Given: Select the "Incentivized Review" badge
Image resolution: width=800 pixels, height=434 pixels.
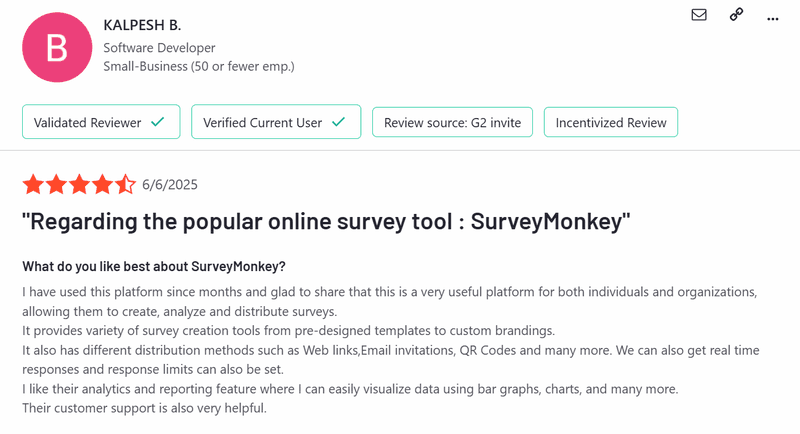Looking at the screenshot, I should [611, 122].
